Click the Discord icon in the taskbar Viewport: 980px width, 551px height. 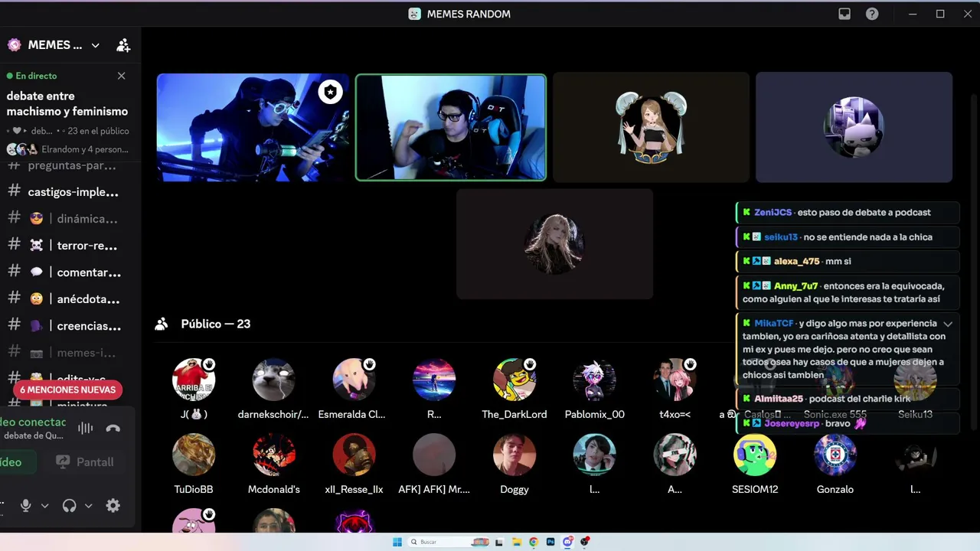(x=567, y=542)
